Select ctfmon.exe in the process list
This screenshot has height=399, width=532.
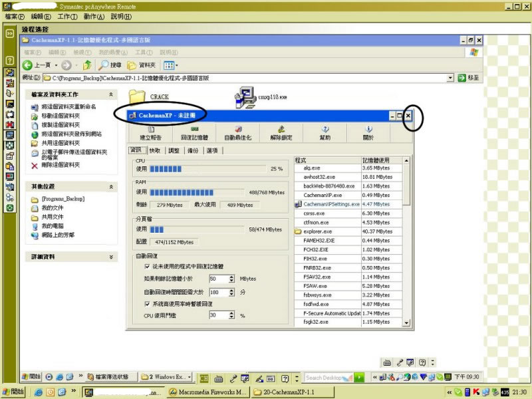pos(348,223)
